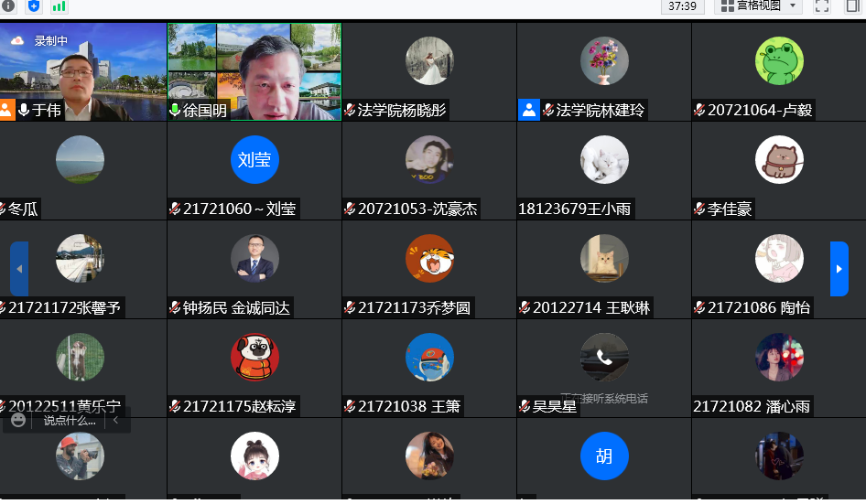
Task: Check the green network signal bars
Action: click(59, 6)
